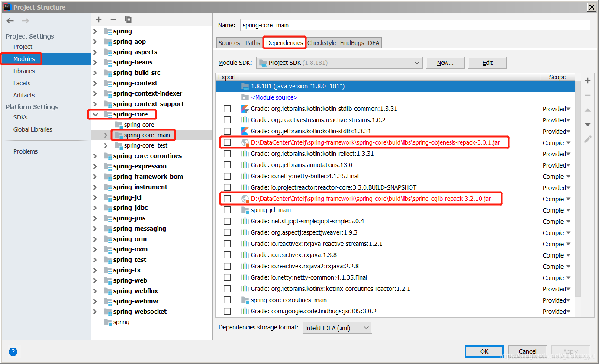This screenshot has height=364, width=599.
Task: Select the spring-expression module row
Action: pyautogui.click(x=151, y=166)
